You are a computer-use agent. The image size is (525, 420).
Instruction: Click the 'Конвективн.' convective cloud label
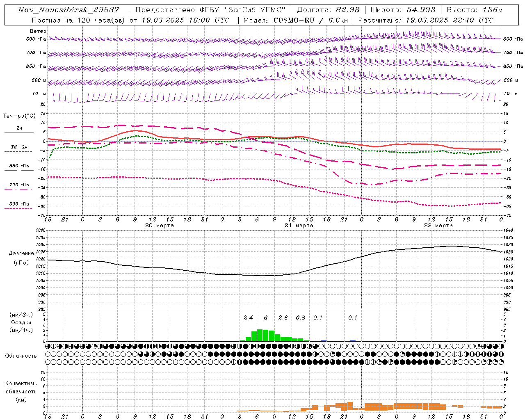[21, 383]
